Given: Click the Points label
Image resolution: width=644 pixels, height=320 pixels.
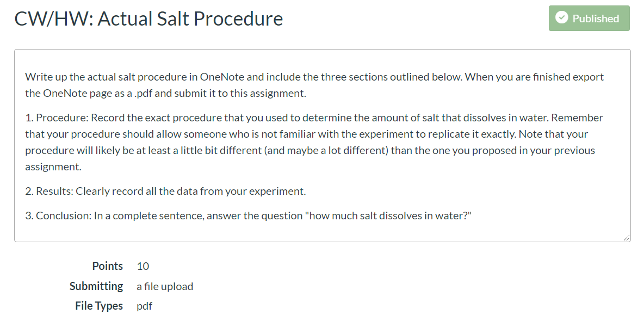Looking at the screenshot, I should [107, 266].
